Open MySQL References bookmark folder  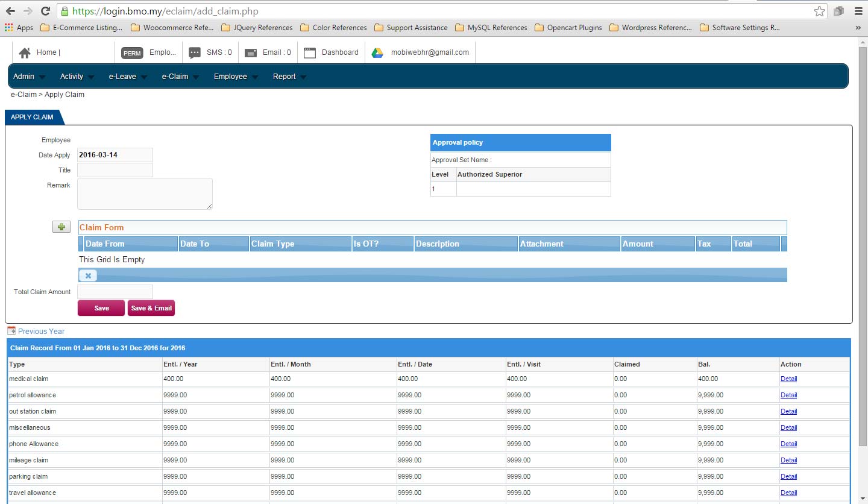[x=491, y=28]
